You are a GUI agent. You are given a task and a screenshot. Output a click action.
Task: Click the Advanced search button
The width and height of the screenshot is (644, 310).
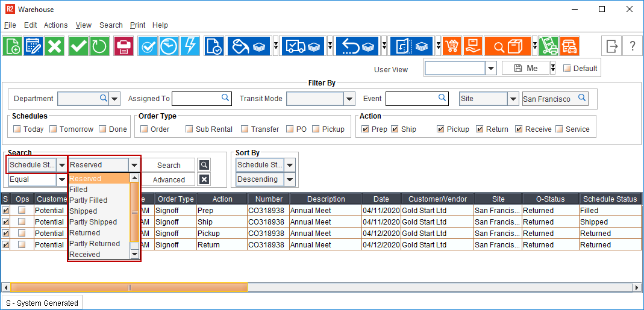[169, 179]
